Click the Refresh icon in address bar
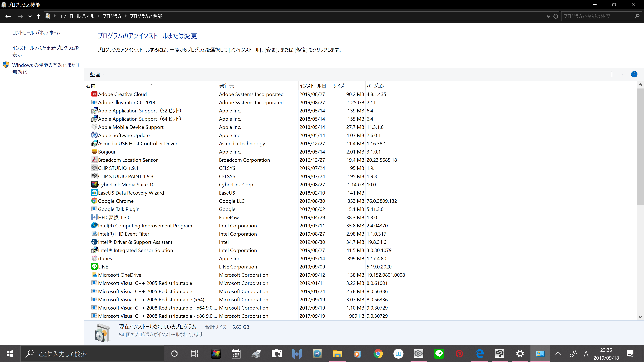Viewport: 644px width, 362px height. click(555, 16)
